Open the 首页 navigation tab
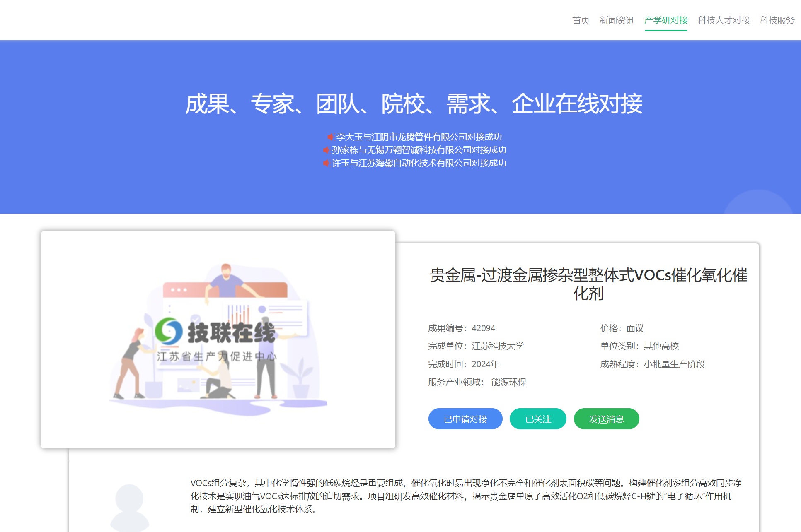Image resolution: width=801 pixels, height=532 pixels. click(581, 20)
